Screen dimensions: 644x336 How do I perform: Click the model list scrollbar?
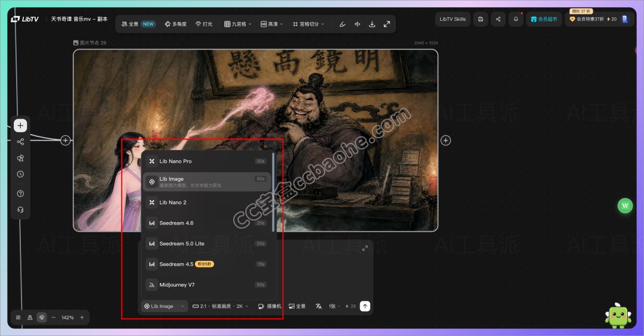[273, 193]
